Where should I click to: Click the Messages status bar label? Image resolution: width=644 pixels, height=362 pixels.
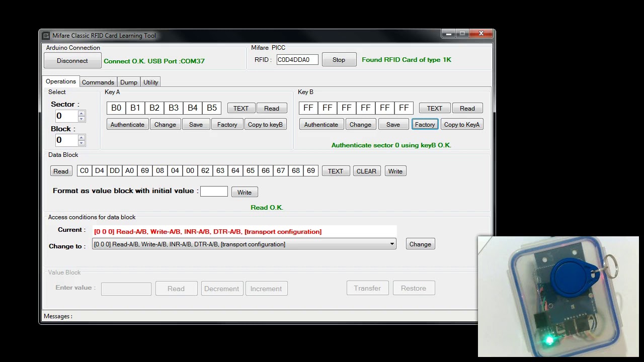[x=58, y=316]
